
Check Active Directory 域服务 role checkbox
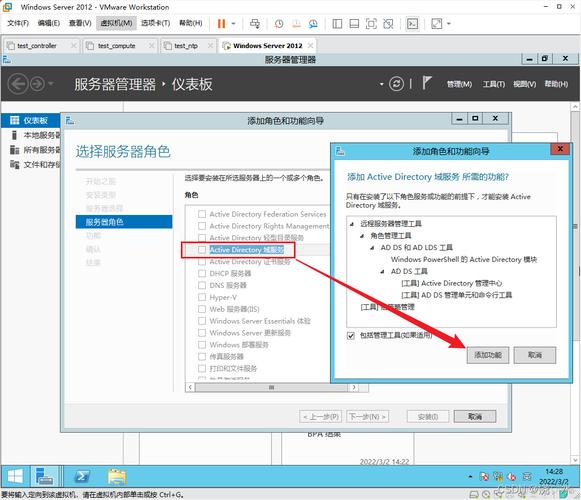point(202,250)
